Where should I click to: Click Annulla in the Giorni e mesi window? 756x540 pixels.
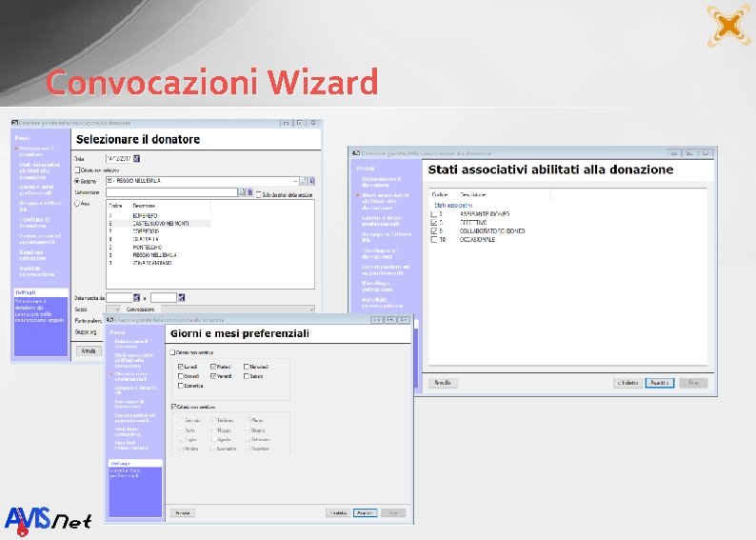pyautogui.click(x=183, y=513)
